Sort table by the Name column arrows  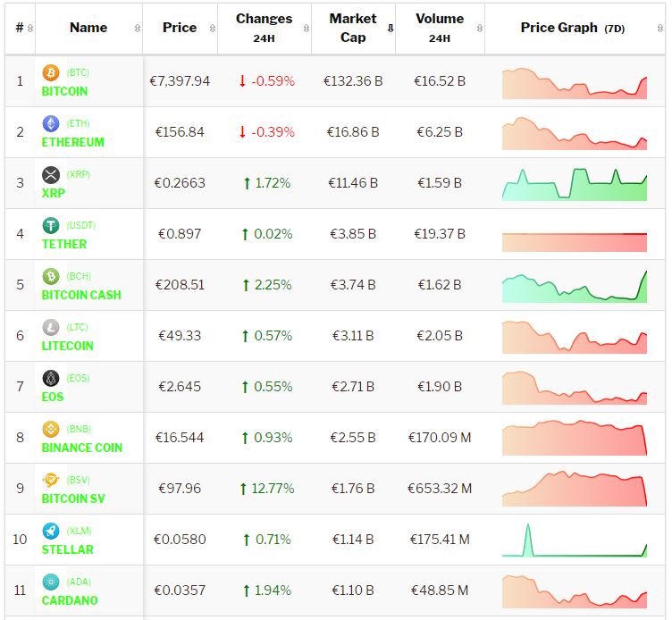137,29
